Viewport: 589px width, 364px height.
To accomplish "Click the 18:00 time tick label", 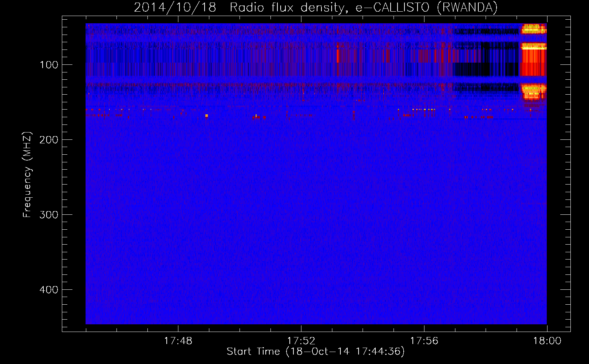I will 547,341.
